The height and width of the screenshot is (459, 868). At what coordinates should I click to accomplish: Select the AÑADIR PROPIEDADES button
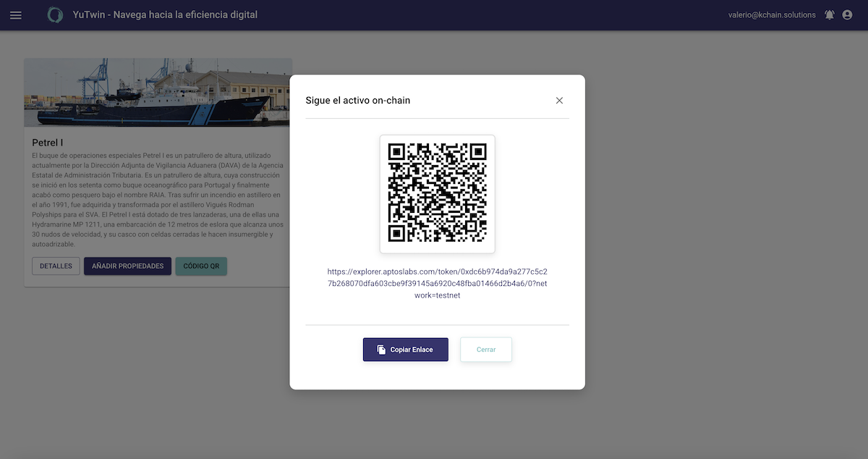point(127,266)
